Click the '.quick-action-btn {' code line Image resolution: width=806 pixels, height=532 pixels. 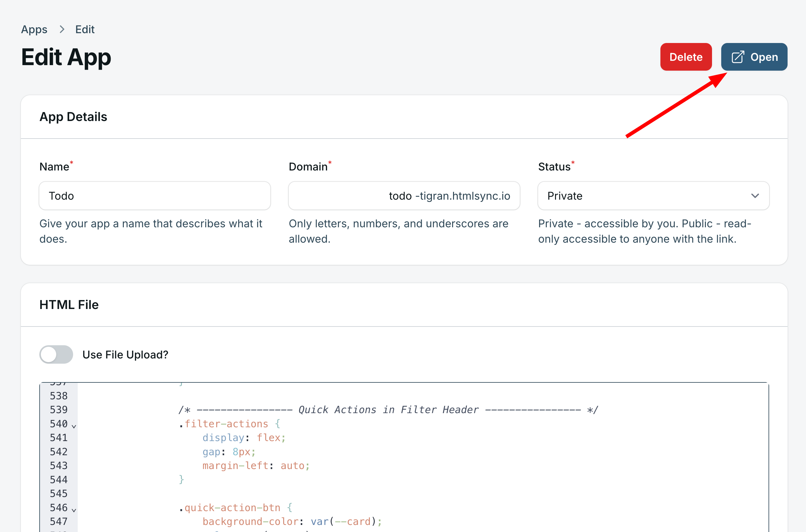click(x=235, y=507)
